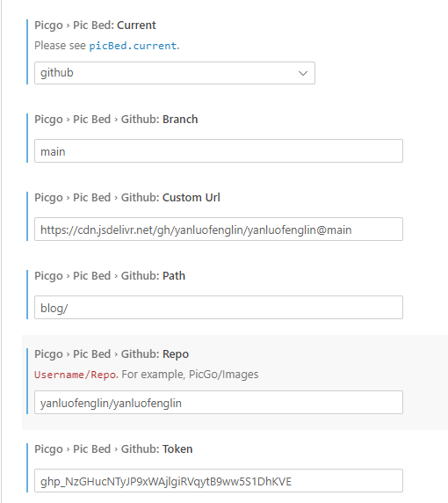Click the Github: Token setting heading
This screenshot has height=503, width=448.
(113, 449)
